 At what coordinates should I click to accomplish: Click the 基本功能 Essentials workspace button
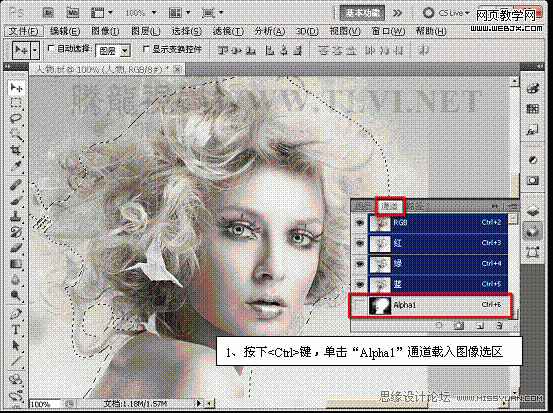tap(362, 13)
